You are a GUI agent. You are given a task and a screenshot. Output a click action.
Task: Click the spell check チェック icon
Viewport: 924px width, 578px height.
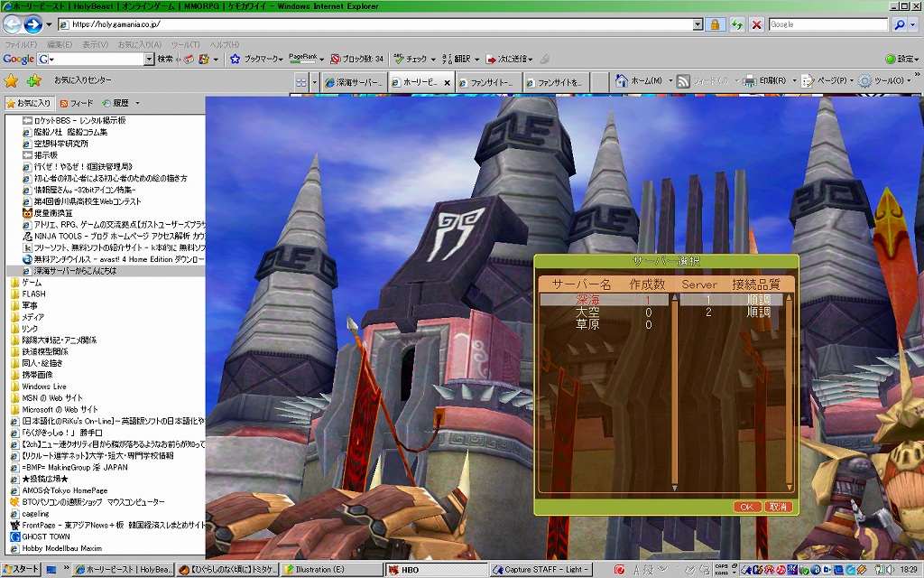(x=400, y=59)
